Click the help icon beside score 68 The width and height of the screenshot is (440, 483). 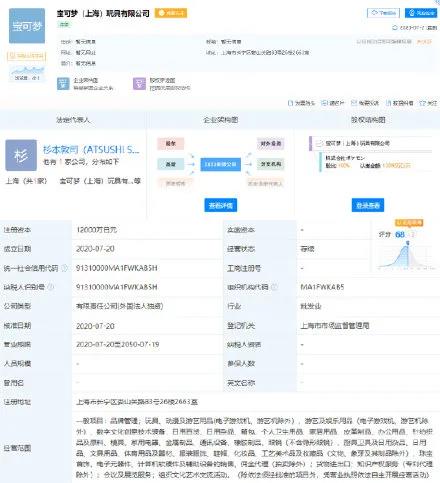[412, 235]
